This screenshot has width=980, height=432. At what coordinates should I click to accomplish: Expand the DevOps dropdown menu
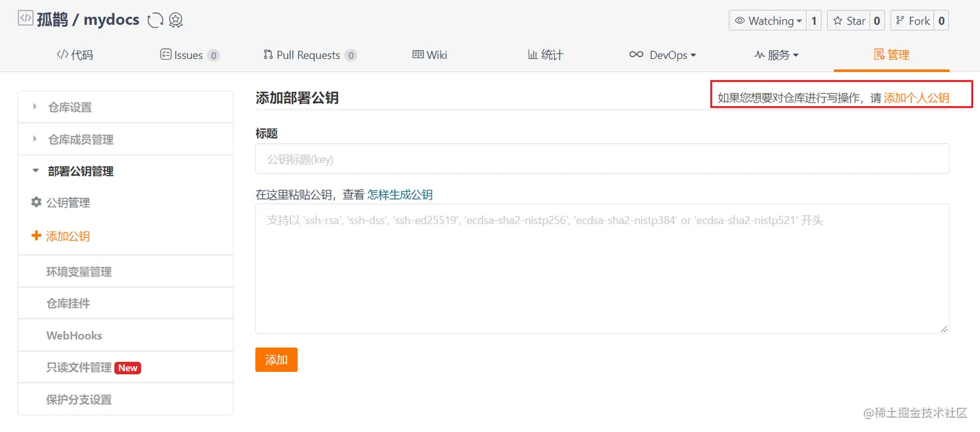click(662, 55)
